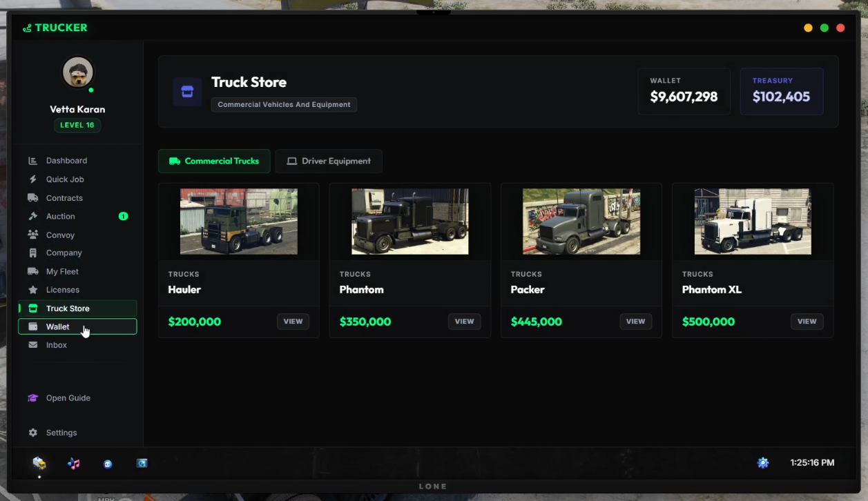Select My Fleet in the sidebar
Viewport: 868px width, 501px height.
pos(77,272)
